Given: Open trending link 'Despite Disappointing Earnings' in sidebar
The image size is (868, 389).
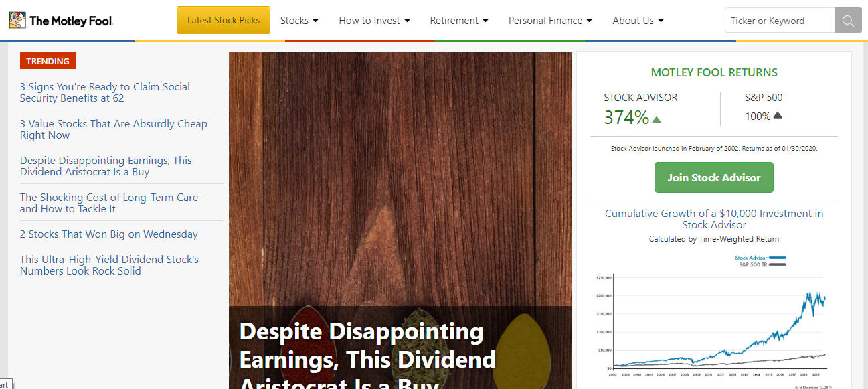Looking at the screenshot, I should [x=106, y=166].
